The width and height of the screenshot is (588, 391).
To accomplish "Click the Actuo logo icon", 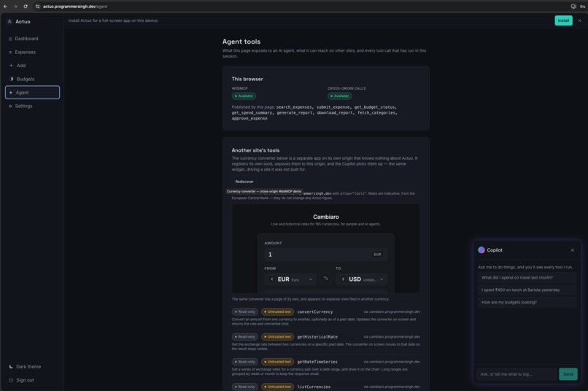I will click(9, 22).
